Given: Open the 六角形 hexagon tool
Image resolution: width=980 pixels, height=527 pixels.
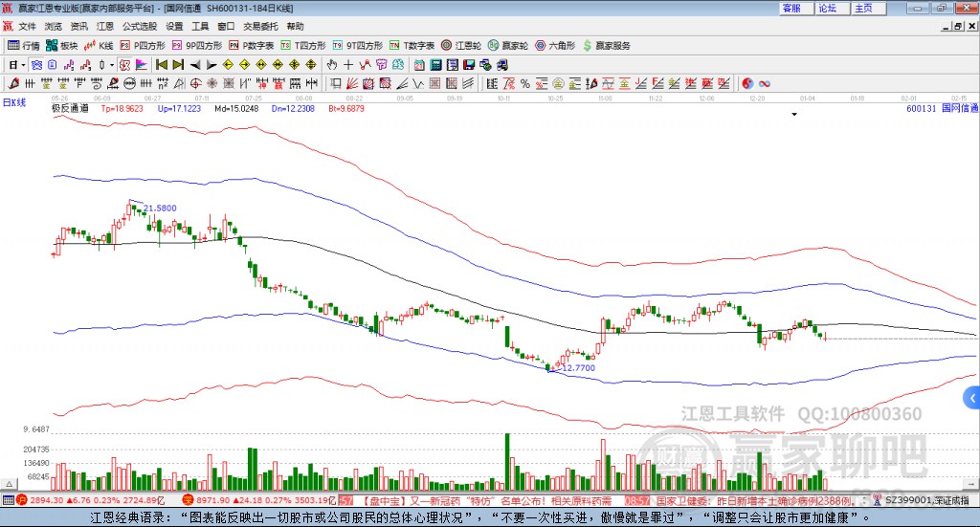Looking at the screenshot, I should point(555,46).
